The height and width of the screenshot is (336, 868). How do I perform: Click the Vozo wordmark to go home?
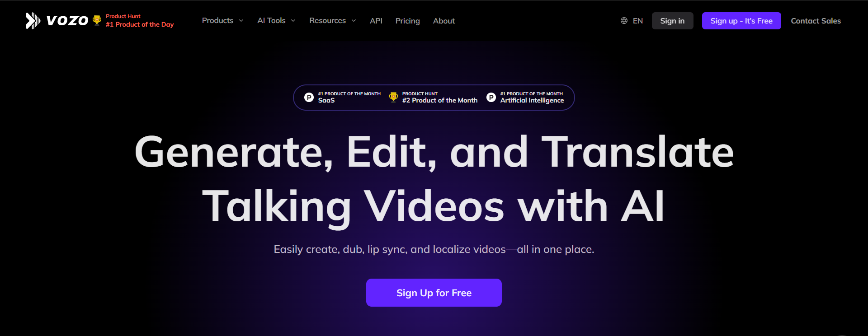click(x=67, y=21)
